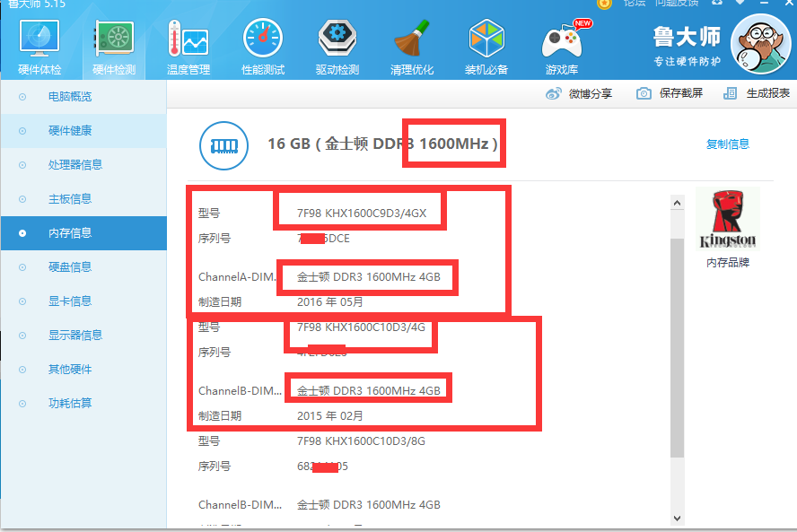
Task: Select 硬件健康 in the sidebar
Action: (x=83, y=131)
